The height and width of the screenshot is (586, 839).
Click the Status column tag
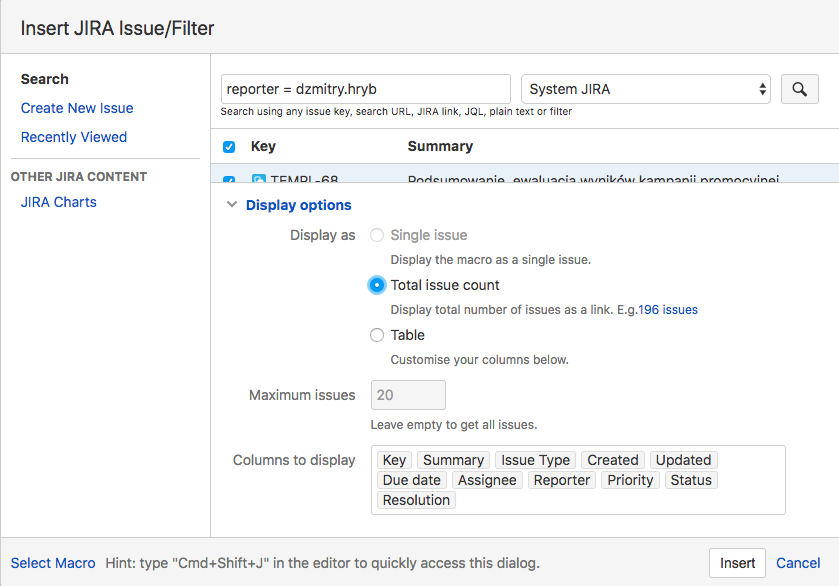[691, 480]
